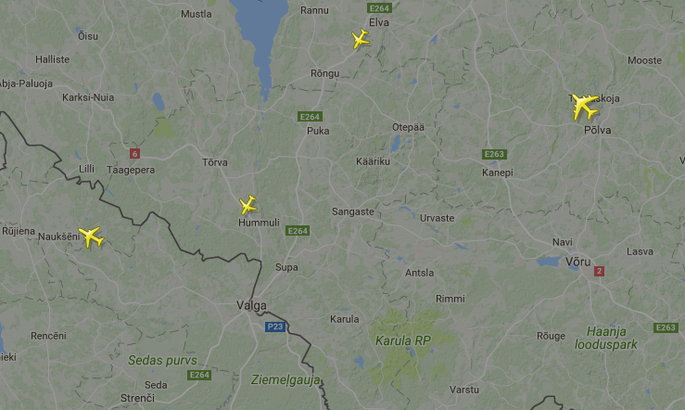Select the airplane near Naukšēni
Screen dimensions: 685x410
(x=91, y=237)
